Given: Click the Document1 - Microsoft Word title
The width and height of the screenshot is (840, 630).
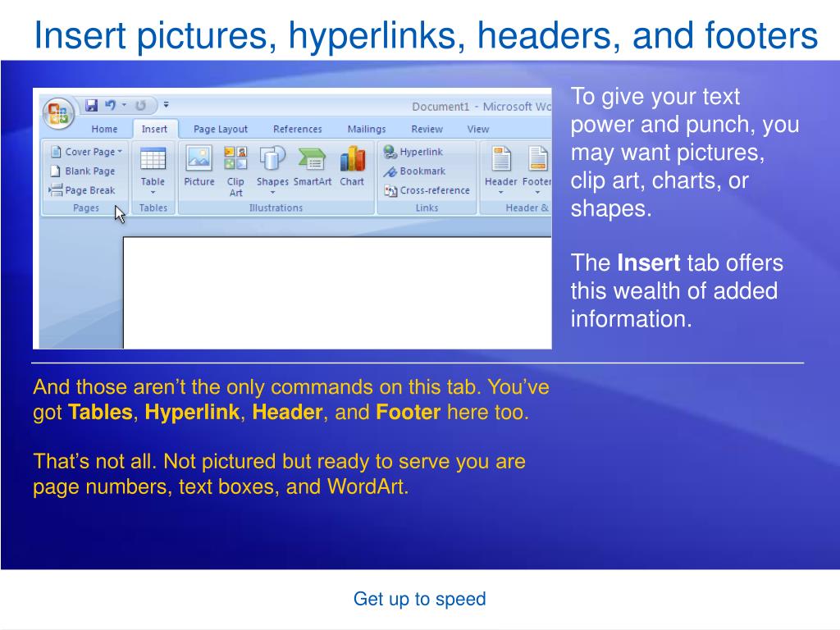Looking at the screenshot, I should point(481,107).
